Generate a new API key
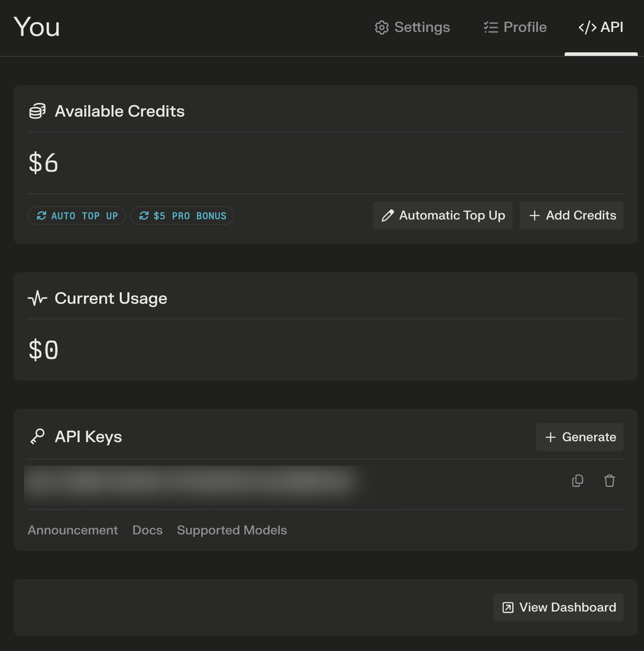644x651 pixels. (580, 437)
